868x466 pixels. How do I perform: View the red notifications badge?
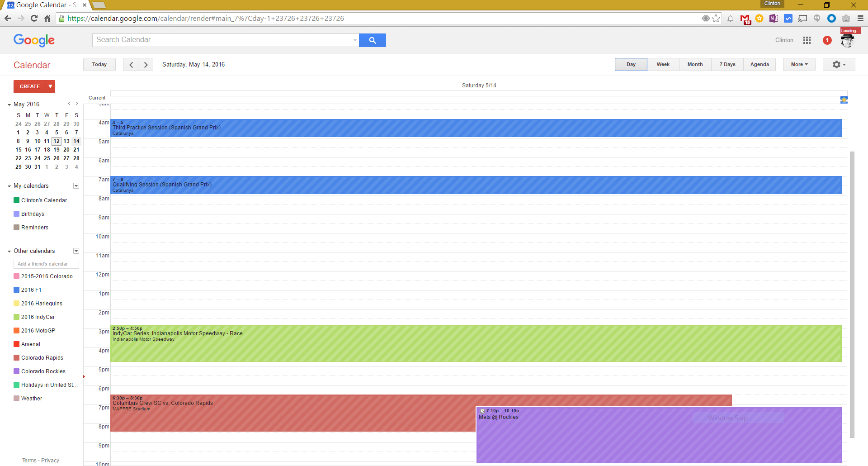tap(827, 40)
